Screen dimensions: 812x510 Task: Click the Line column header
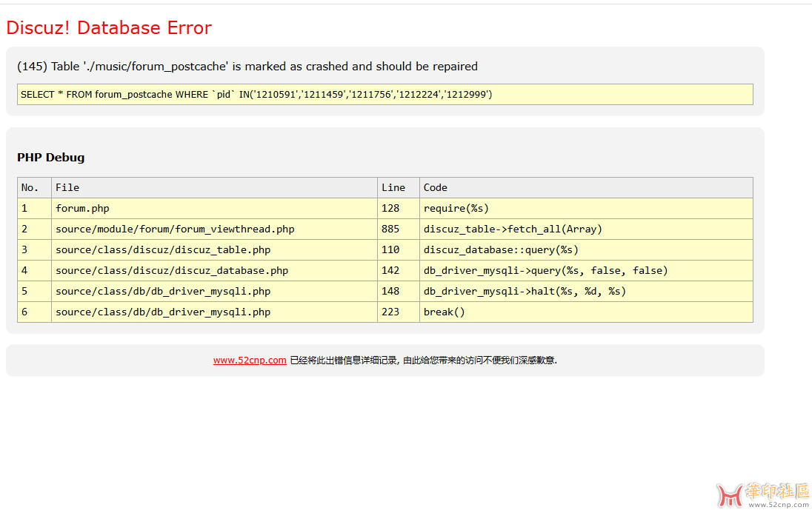point(399,188)
